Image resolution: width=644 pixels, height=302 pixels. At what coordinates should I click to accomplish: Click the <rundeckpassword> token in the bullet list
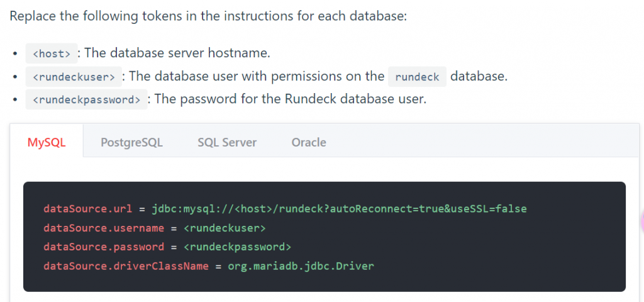pos(86,99)
